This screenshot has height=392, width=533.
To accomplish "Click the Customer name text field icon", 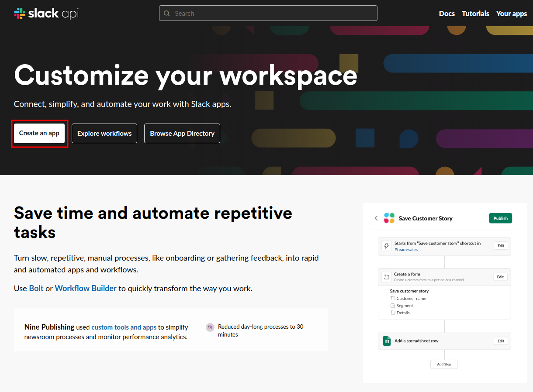I will click(x=392, y=299).
